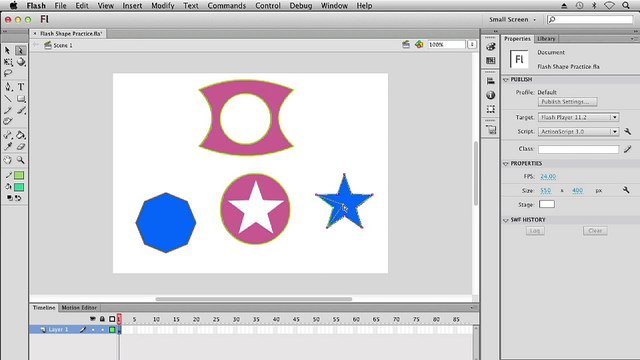Collapse the PUBLISH section
Image resolution: width=640 pixels, height=360 pixels.
(506, 80)
